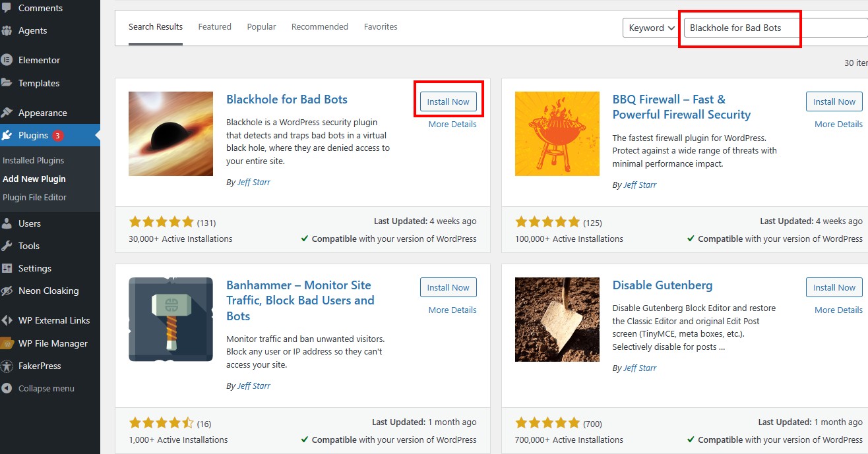Click the Elementor sidebar icon
Screen dimensions: 868x454
tap(7, 60)
